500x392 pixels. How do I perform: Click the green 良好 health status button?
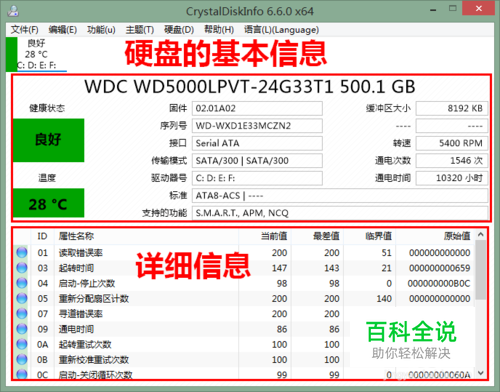(x=49, y=140)
